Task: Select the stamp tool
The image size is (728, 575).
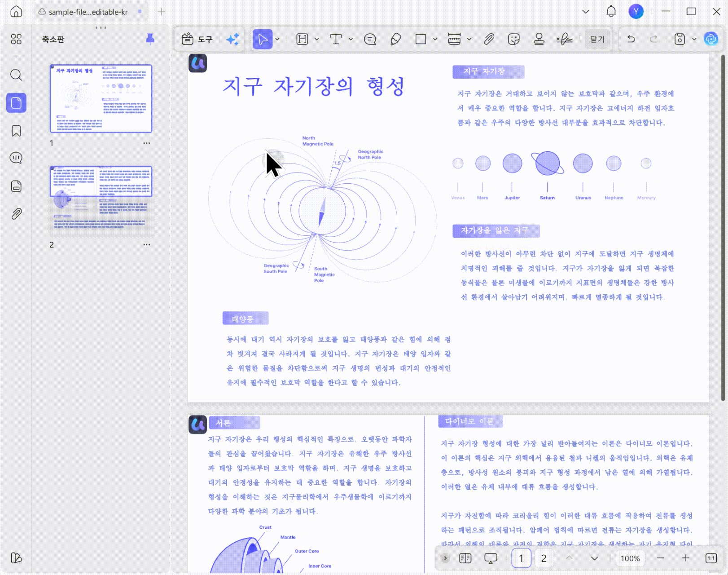Action: point(539,40)
